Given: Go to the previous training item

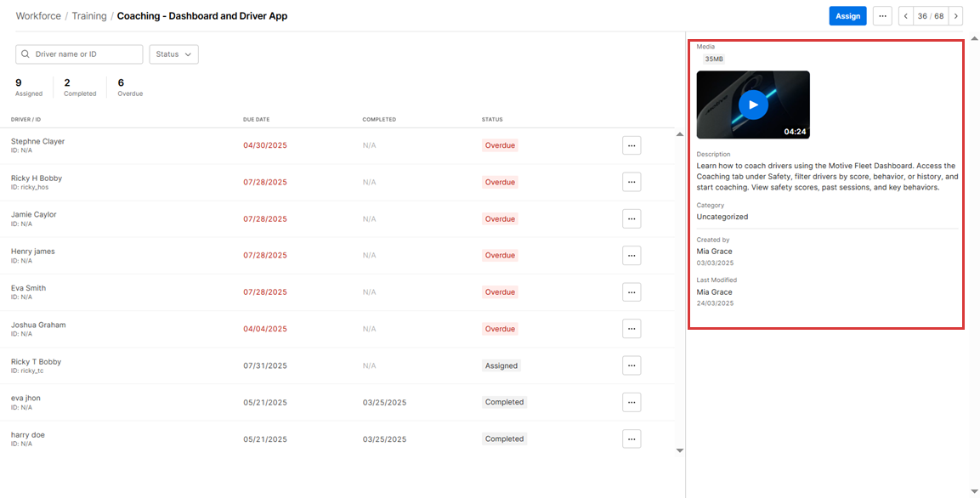Looking at the screenshot, I should click(x=906, y=16).
